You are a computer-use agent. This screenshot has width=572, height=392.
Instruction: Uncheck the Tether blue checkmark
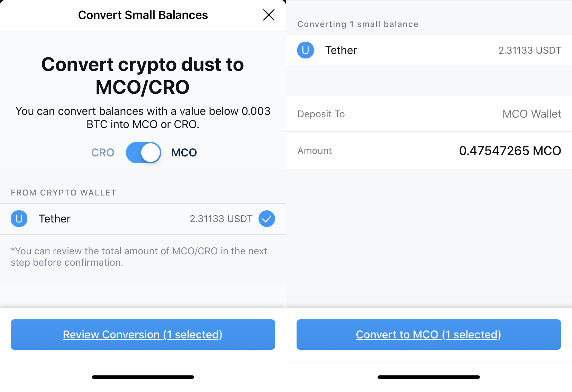(267, 219)
